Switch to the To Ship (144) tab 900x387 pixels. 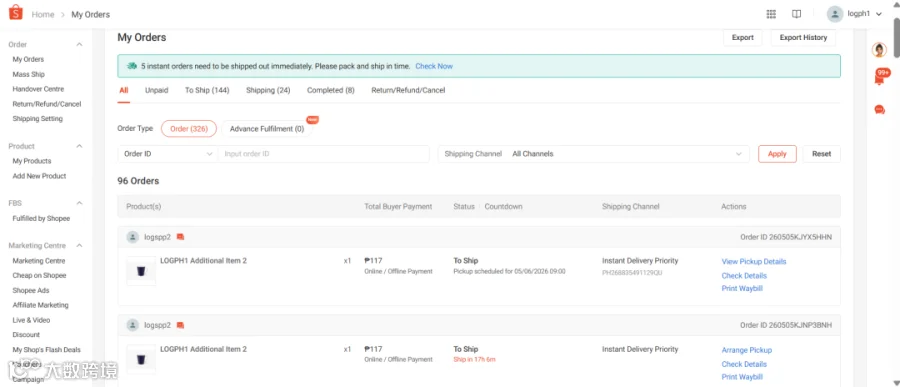(207, 90)
